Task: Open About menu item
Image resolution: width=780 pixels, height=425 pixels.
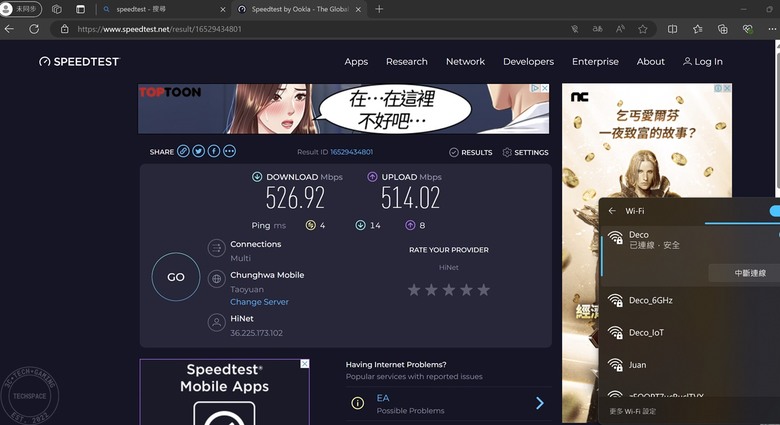Action: tap(651, 62)
